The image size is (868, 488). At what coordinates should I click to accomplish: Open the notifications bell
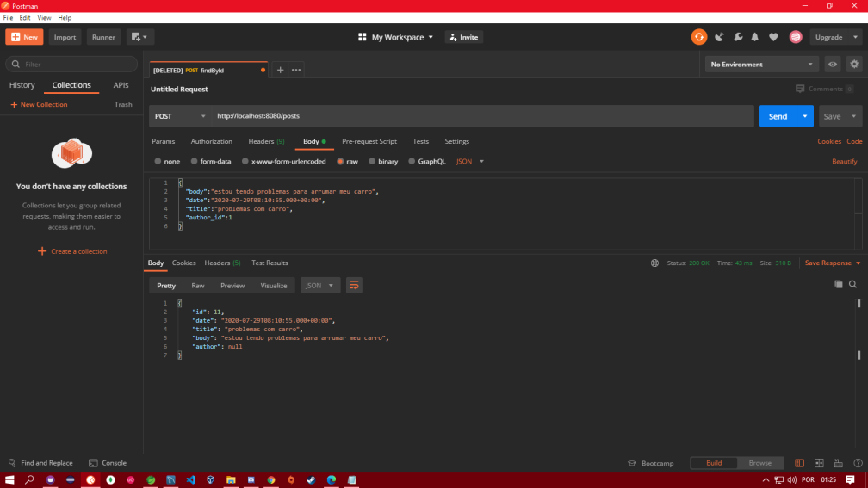point(754,37)
